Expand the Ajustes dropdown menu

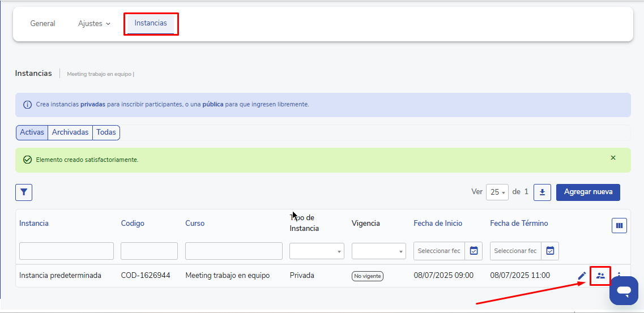[94, 24]
